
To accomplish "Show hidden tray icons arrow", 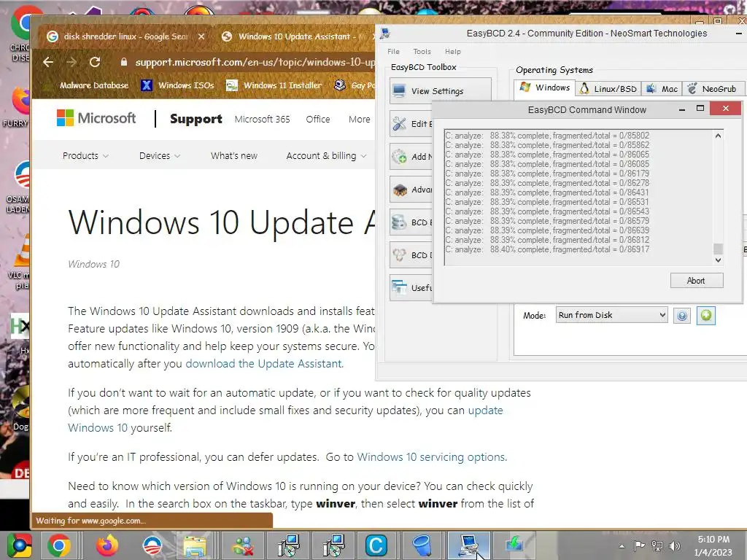I will (622, 546).
